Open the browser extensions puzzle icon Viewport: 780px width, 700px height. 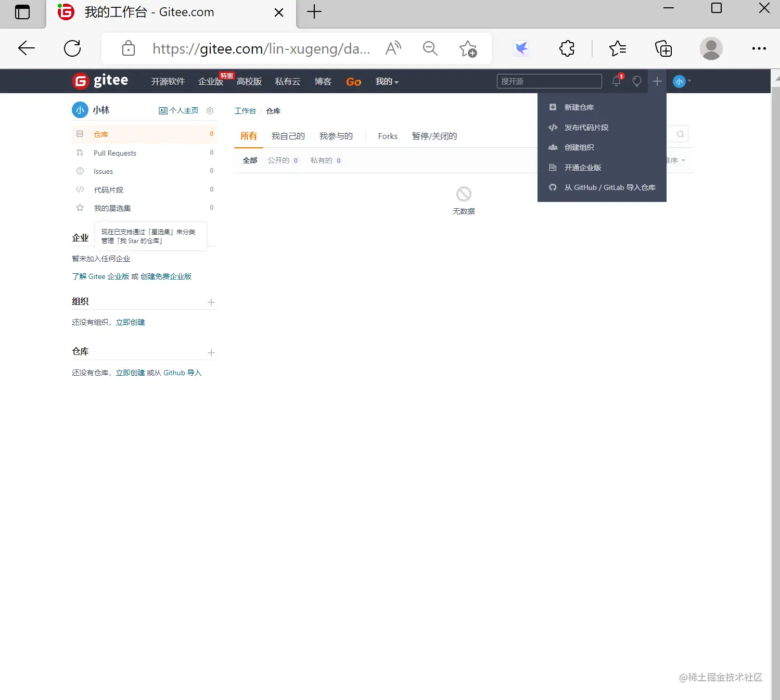click(567, 48)
